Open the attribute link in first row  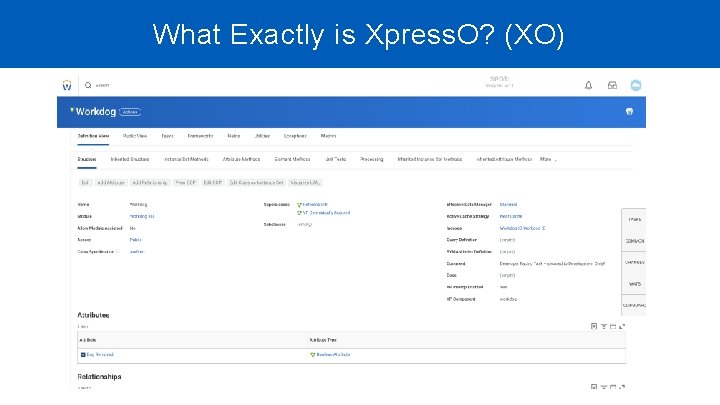tap(100, 354)
